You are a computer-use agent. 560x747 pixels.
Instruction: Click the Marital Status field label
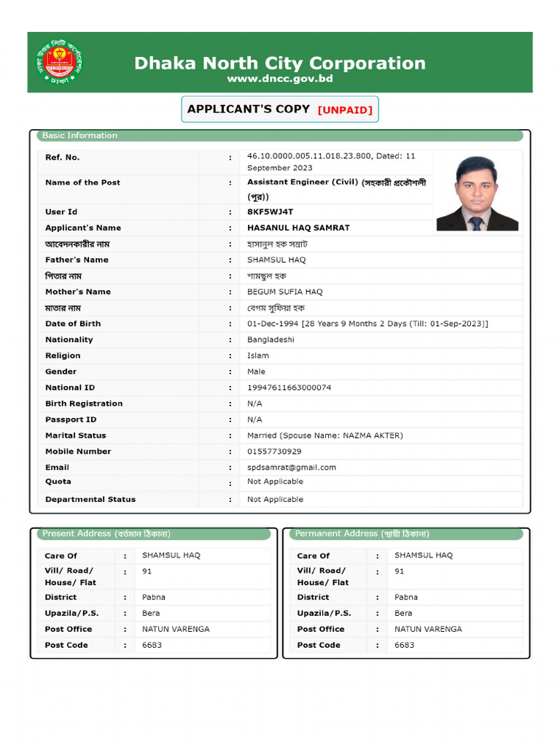[x=76, y=436]
